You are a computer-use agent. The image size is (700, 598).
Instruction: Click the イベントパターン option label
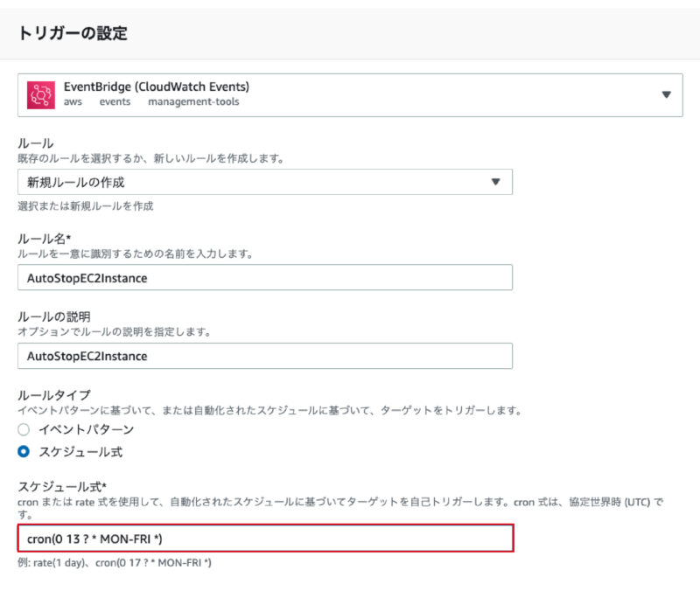[86, 429]
